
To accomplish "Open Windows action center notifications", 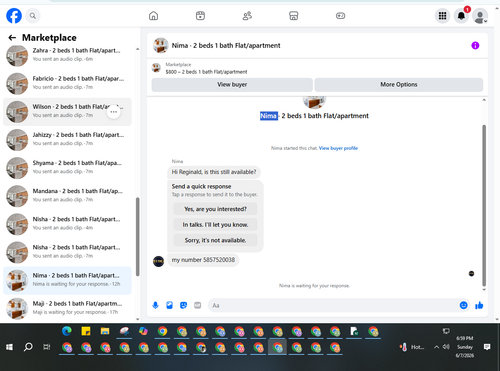I will [x=487, y=347].
